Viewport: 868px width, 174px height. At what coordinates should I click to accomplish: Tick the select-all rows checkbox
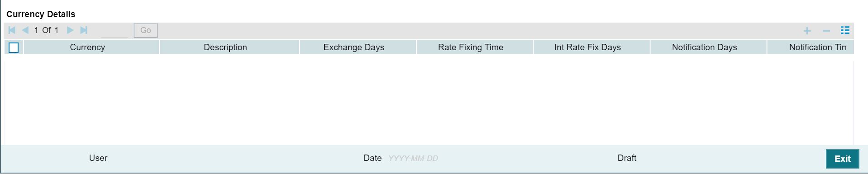(14, 47)
